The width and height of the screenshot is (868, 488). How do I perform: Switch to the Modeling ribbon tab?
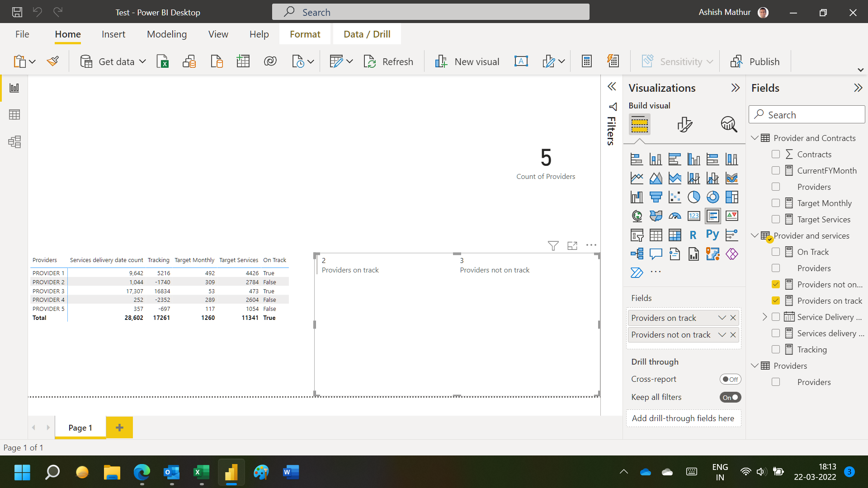(x=167, y=34)
